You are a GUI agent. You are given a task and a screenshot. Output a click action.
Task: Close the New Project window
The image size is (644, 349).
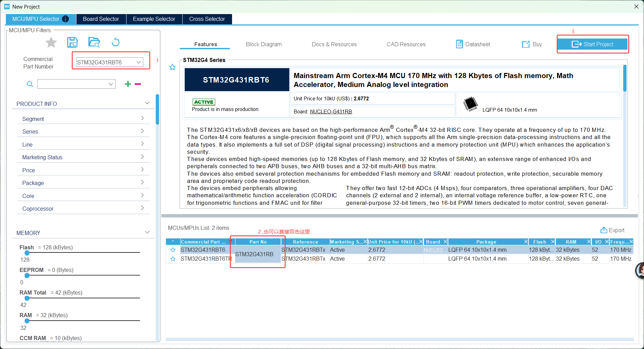coord(636,7)
